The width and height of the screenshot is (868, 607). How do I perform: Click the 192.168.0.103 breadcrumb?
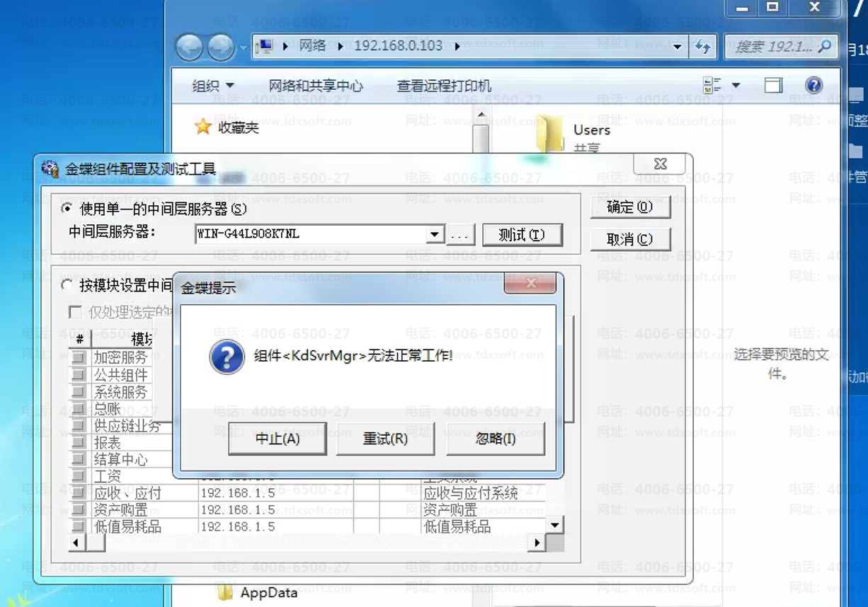point(399,46)
